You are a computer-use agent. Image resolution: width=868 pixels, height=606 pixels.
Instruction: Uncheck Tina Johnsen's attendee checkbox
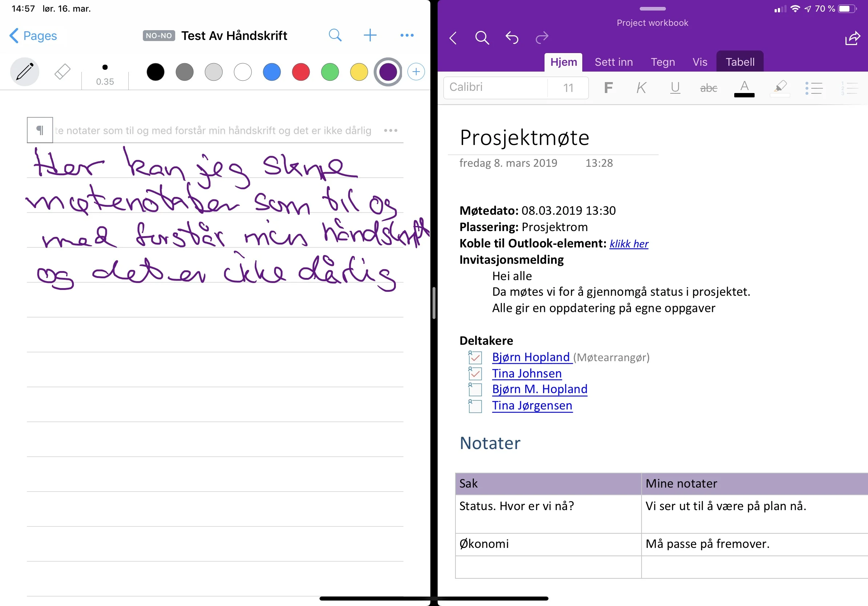pos(475,373)
